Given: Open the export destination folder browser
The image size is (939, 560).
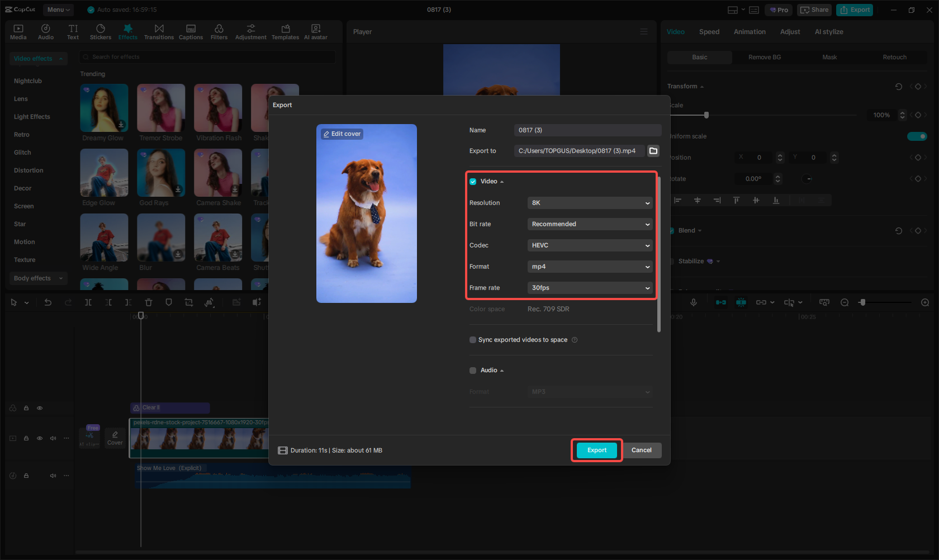Looking at the screenshot, I should click(x=653, y=150).
